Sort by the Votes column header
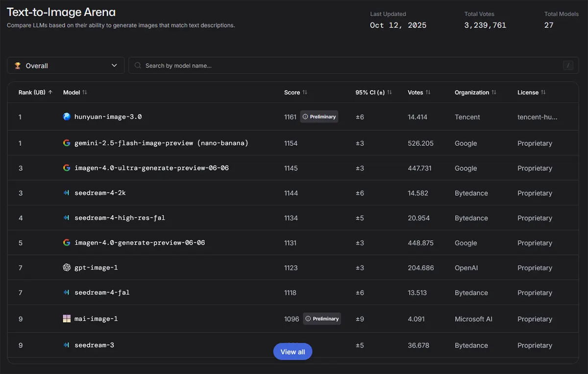This screenshot has height=374, width=588. [419, 92]
